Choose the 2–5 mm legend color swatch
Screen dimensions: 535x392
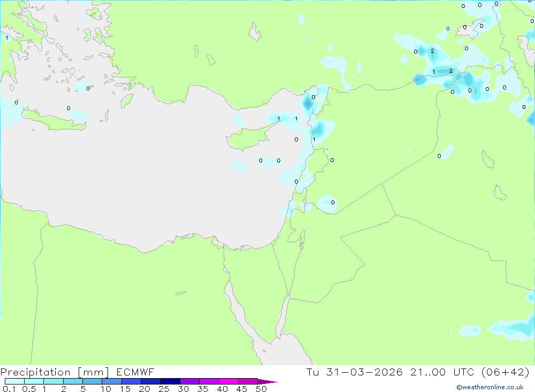point(73,381)
